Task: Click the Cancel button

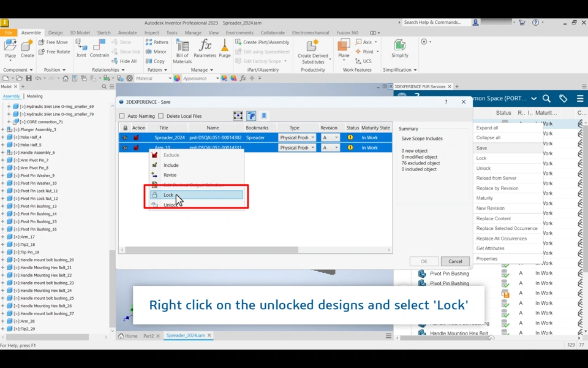Action: coord(455,261)
